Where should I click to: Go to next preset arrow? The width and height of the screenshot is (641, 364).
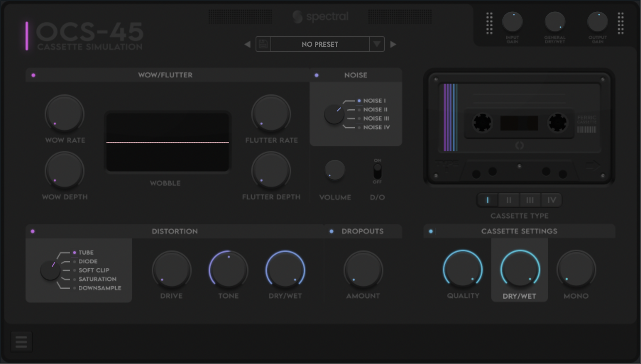click(x=393, y=44)
